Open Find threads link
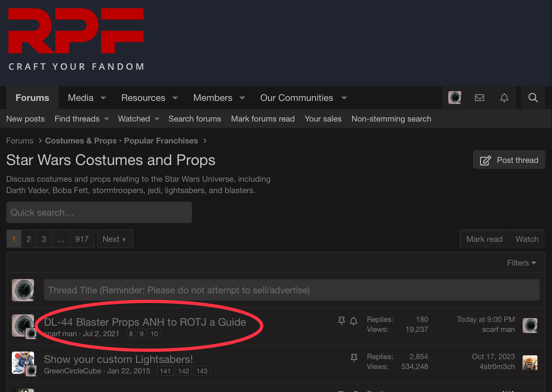The height and width of the screenshot is (392, 552). coord(77,119)
